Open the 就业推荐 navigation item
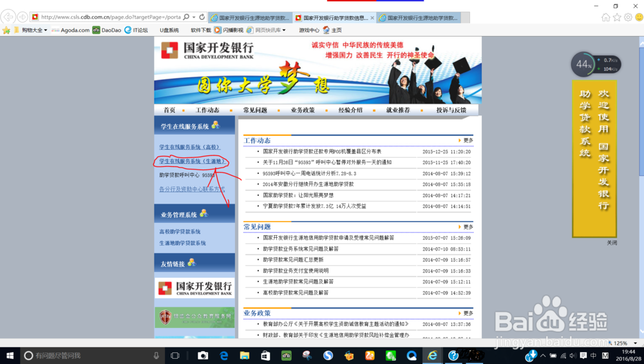Viewport: 644px width, 364px height. [398, 110]
